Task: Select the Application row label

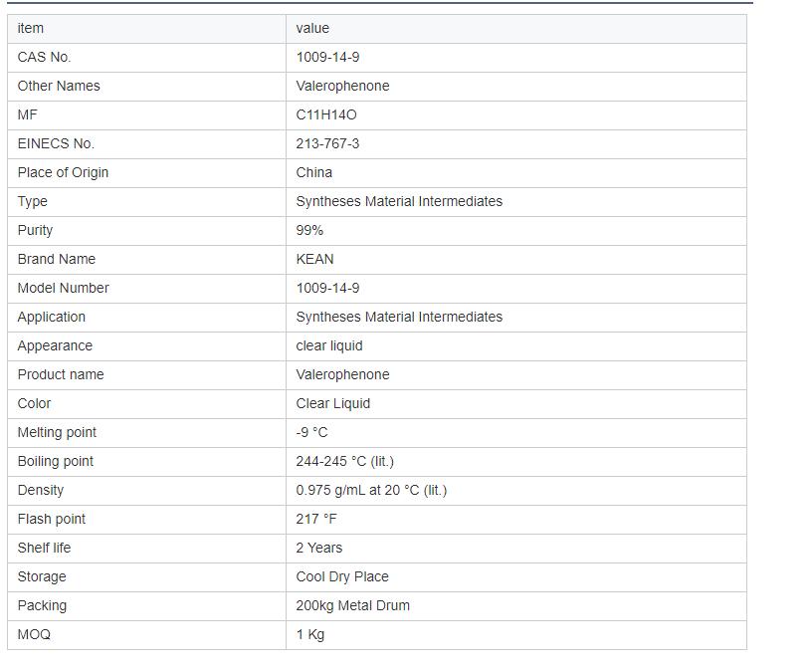Action: (52, 317)
